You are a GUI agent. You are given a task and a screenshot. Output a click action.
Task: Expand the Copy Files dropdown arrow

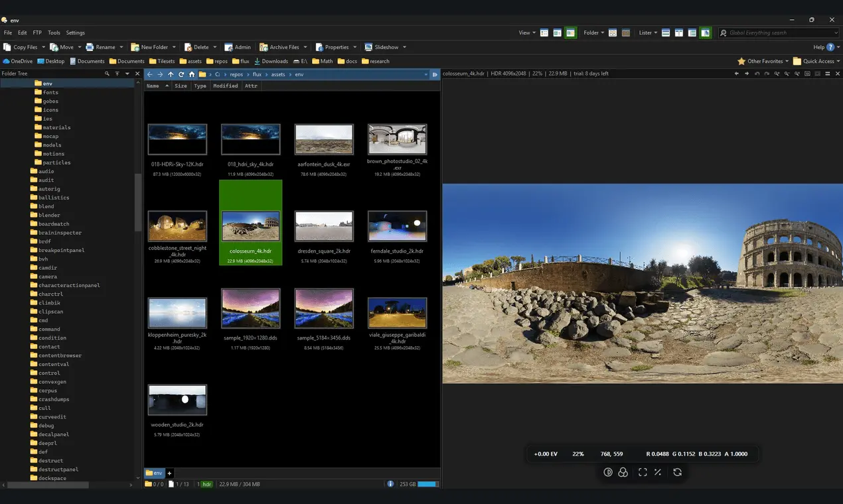[x=44, y=47]
